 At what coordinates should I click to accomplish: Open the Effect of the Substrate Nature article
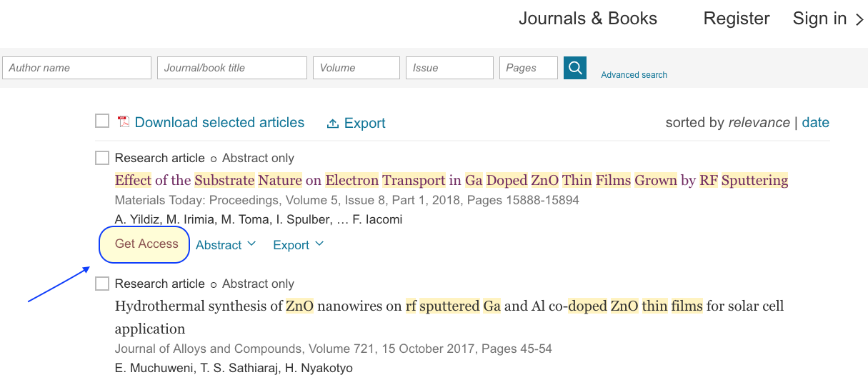click(x=452, y=180)
